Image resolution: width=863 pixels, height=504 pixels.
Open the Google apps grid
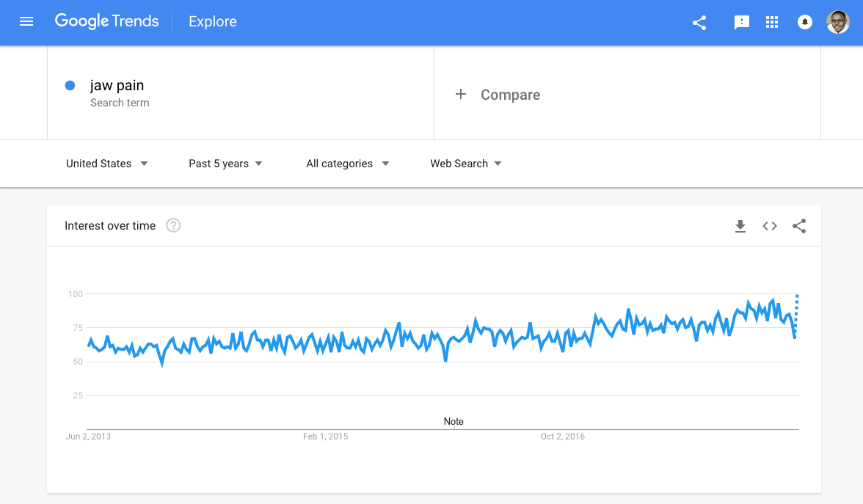tap(771, 22)
